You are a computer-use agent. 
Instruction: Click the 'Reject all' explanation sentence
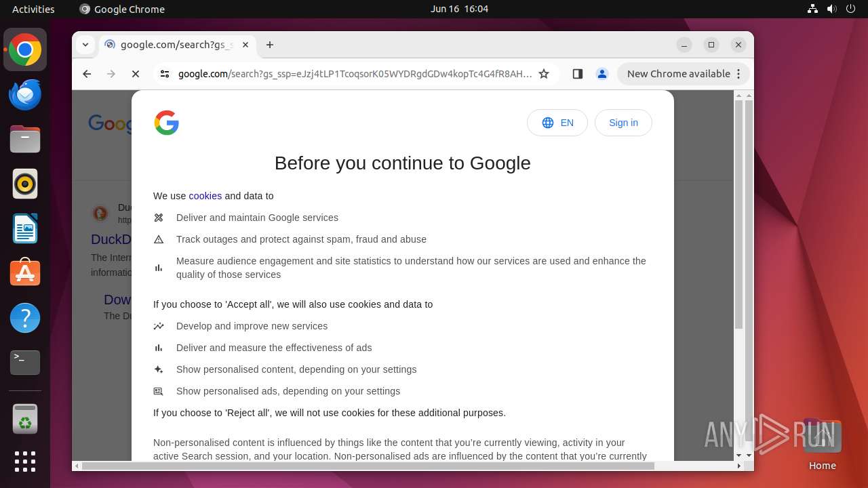pos(330,413)
